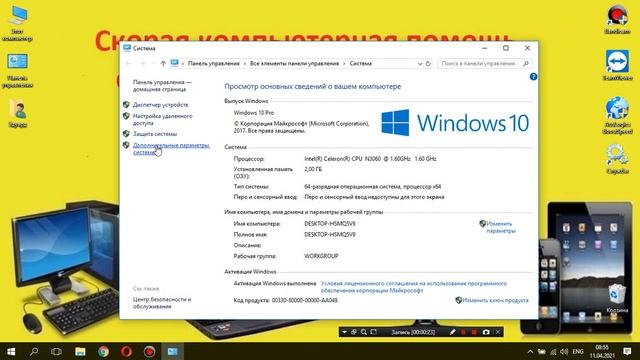Click the address bar back arrow

[129, 64]
